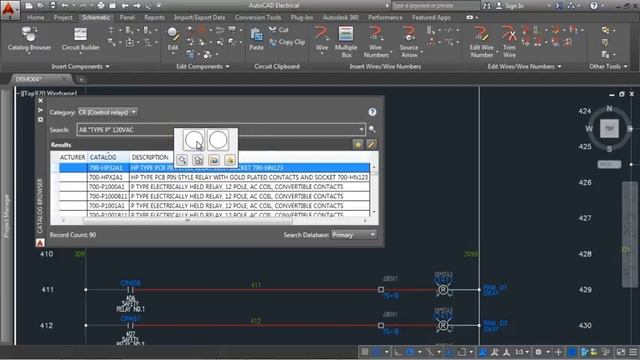Select catalog row 700-P1000A1
640x360 pixels.
214,187
